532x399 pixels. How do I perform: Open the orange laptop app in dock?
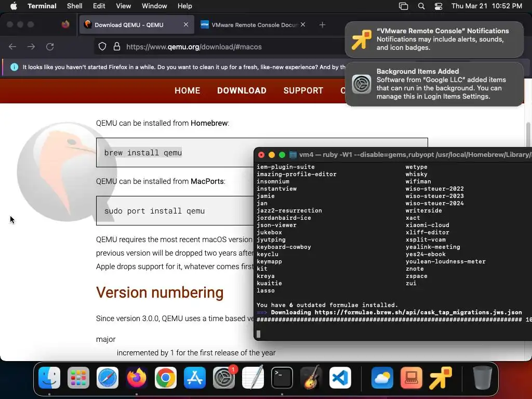click(x=411, y=378)
